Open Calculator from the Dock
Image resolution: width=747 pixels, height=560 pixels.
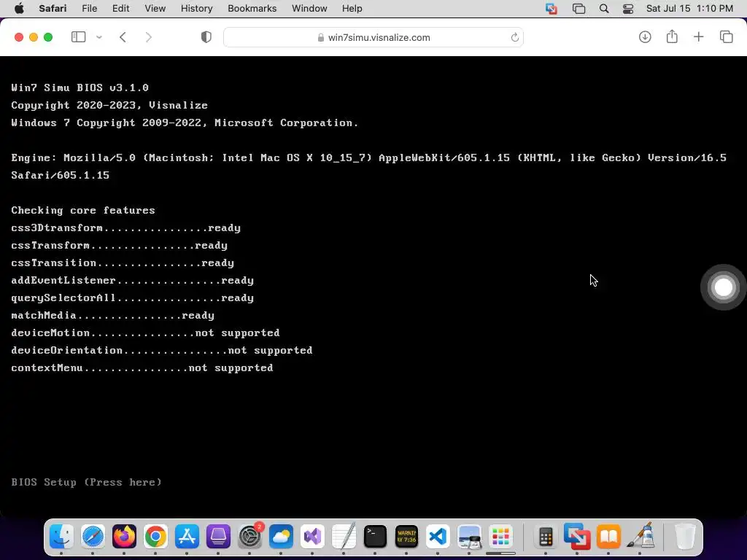point(546,537)
